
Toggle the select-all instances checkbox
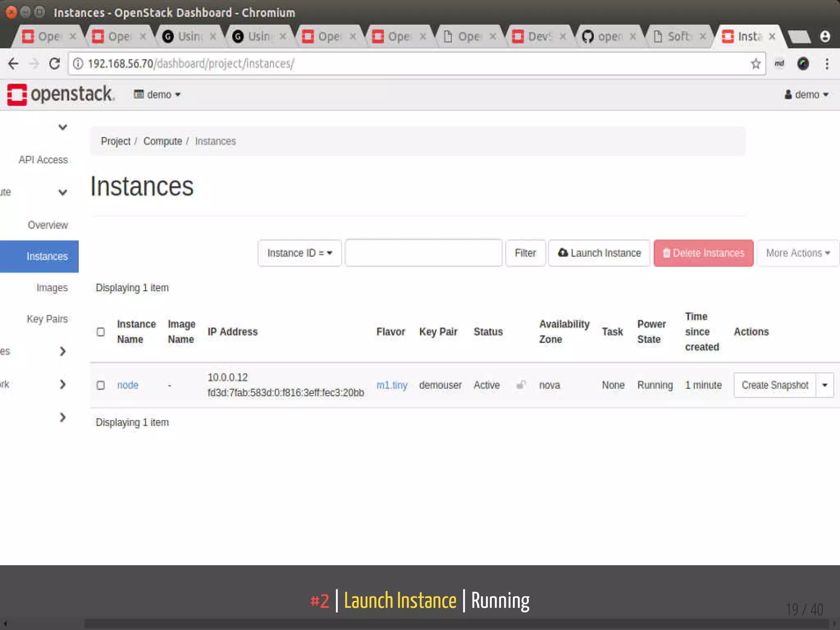(x=100, y=332)
